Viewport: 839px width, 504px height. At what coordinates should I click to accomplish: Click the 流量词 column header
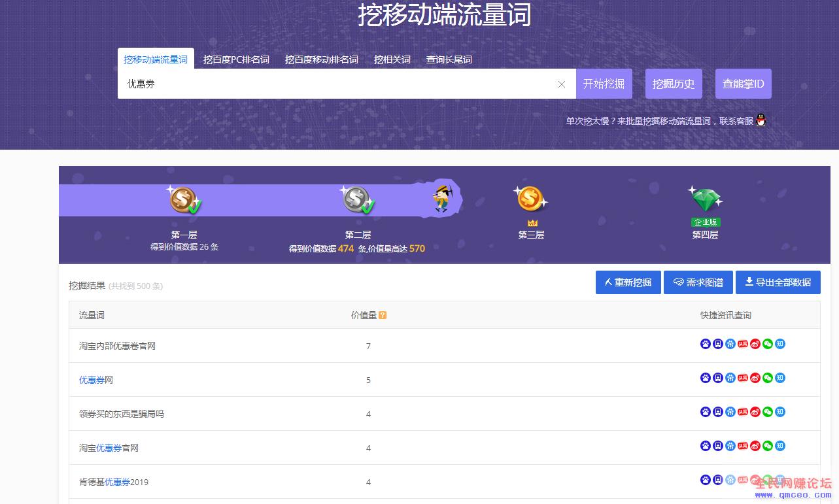click(92, 315)
